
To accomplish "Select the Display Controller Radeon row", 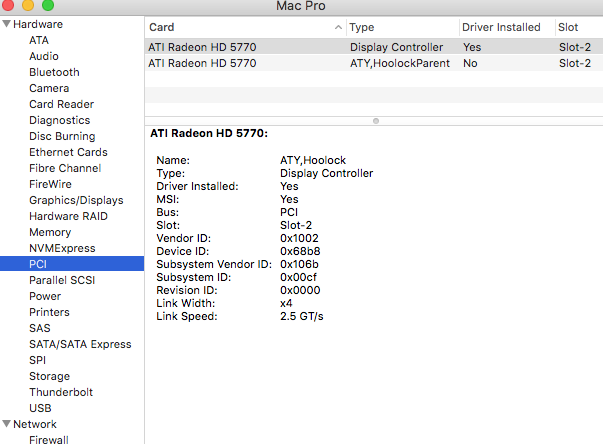I will (374, 47).
